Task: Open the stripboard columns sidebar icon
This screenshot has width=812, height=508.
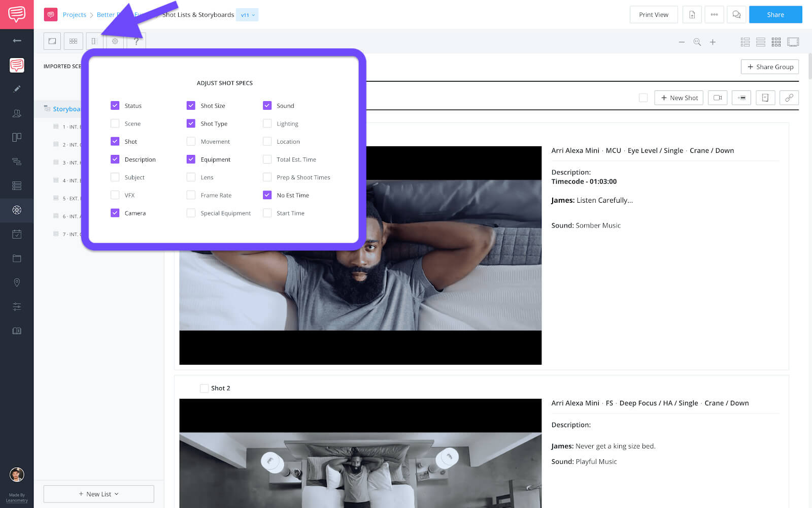Action: [17, 137]
